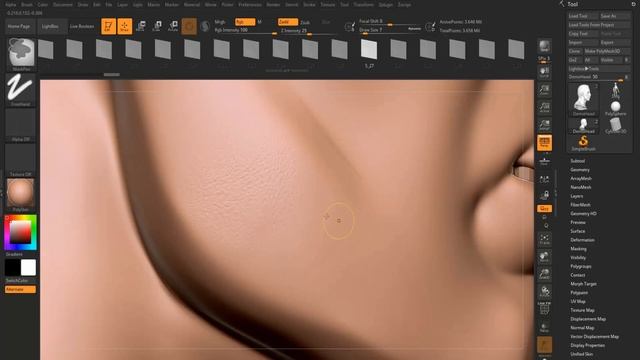Select the SimpleBrush tool icon

pos(583,143)
